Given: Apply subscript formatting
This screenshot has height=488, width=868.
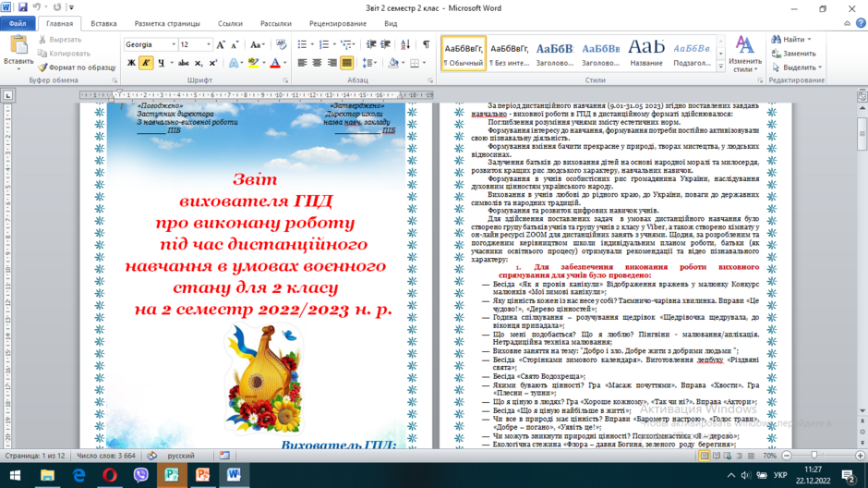Looking at the screenshot, I should [199, 63].
